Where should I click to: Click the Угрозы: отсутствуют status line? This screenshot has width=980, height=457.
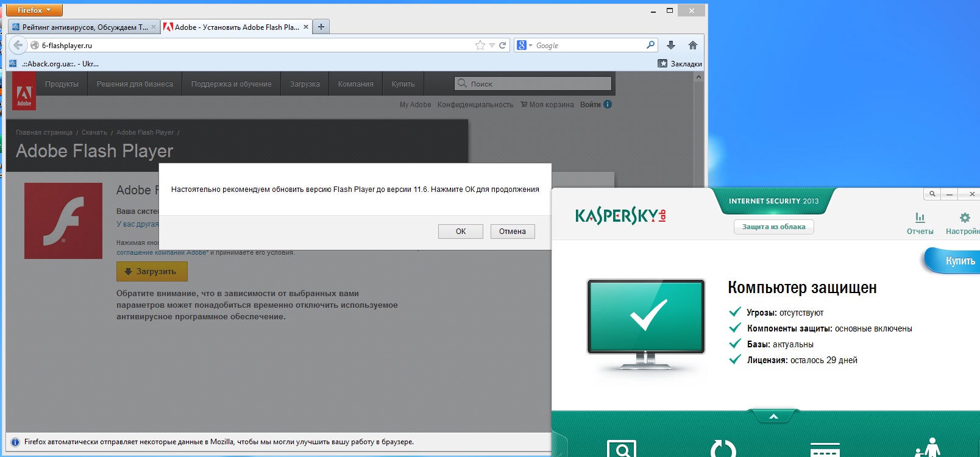(776, 313)
